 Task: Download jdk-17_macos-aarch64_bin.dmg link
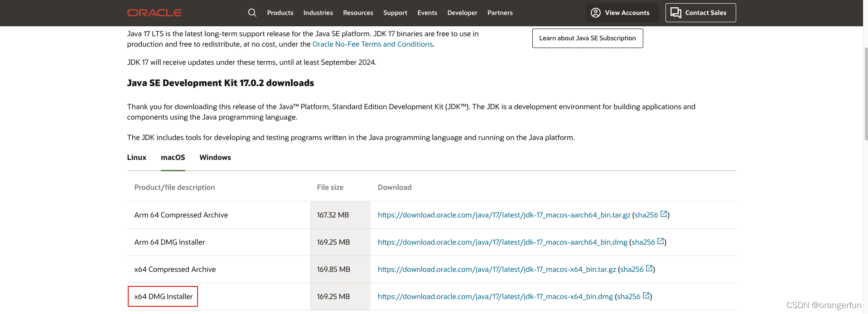(502, 242)
